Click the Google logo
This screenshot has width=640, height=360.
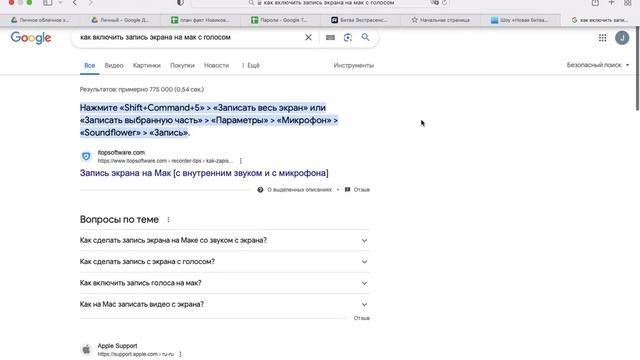pos(31,38)
